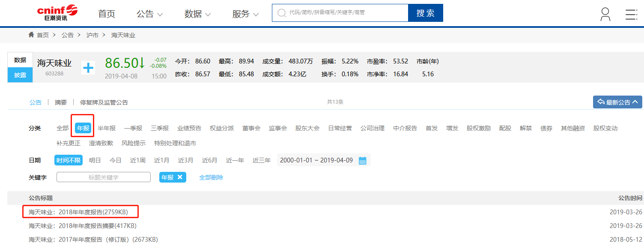Select 股权变动 category filter
Viewport: 644px width, 246px height.
tap(605, 128)
